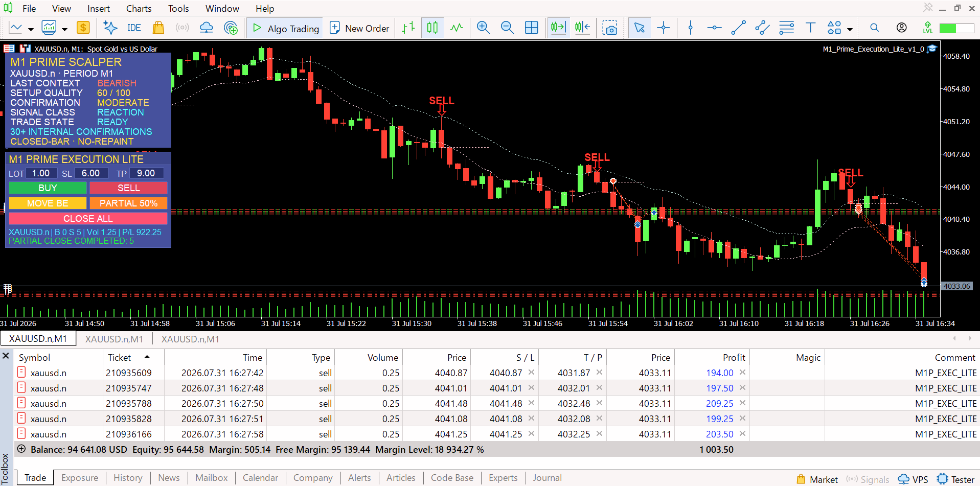980x486 pixels.
Task: Remove stop loss on ticket 210935747
Action: tap(531, 388)
